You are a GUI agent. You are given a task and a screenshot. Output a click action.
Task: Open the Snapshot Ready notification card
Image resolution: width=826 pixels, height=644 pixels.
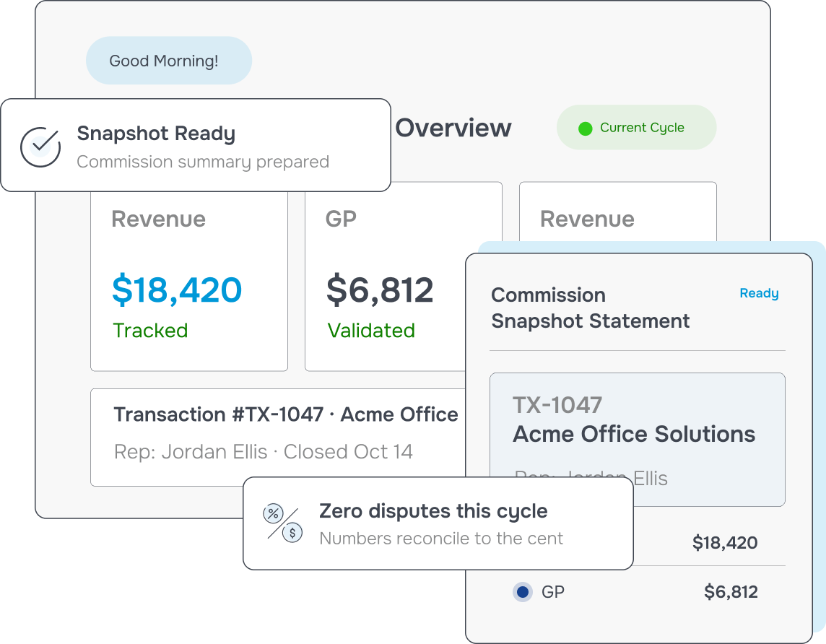tap(196, 145)
